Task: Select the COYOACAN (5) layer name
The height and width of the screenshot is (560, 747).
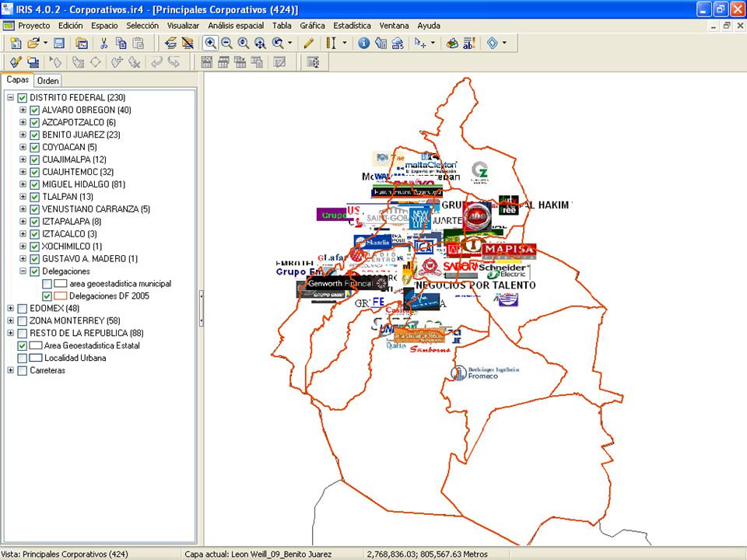Action: [x=69, y=147]
